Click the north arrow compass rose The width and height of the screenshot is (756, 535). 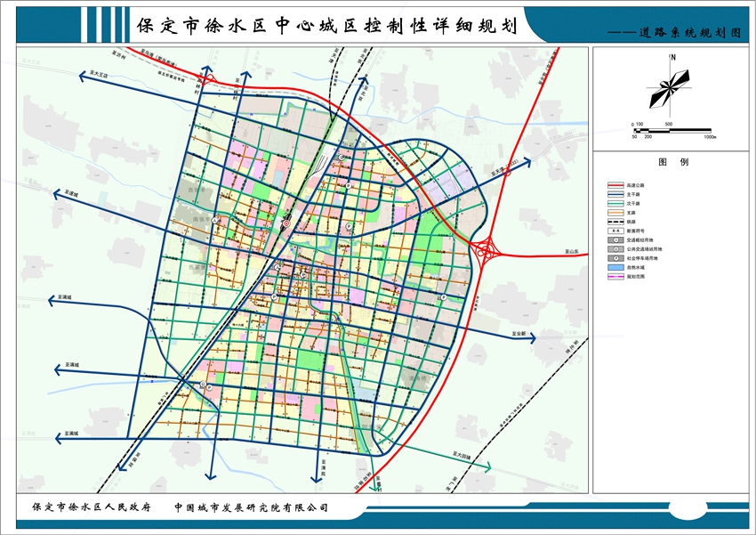point(672,87)
